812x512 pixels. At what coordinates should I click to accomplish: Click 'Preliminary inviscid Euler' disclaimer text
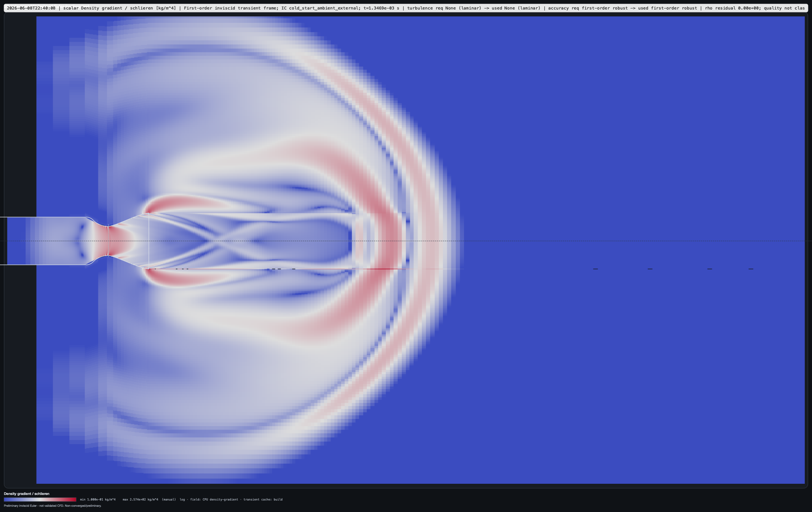[20, 505]
